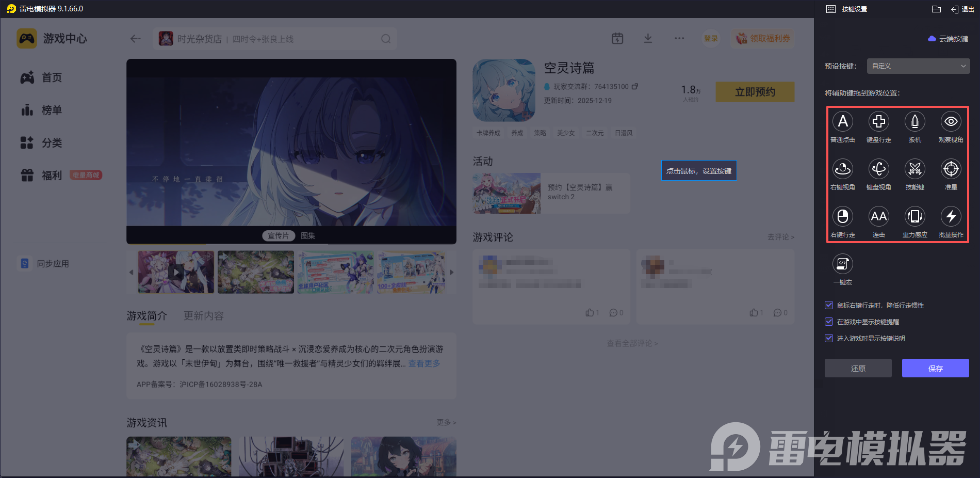Open the 预设按键 自定义 dropdown

[918, 66]
